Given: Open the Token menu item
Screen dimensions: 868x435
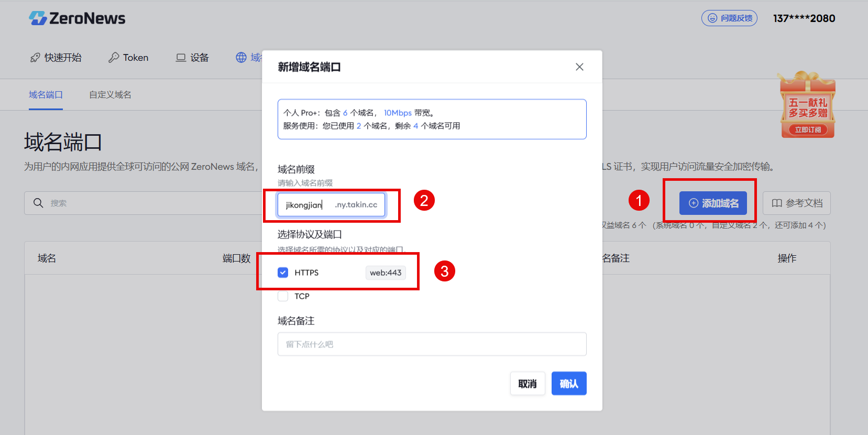Looking at the screenshot, I should (128, 58).
